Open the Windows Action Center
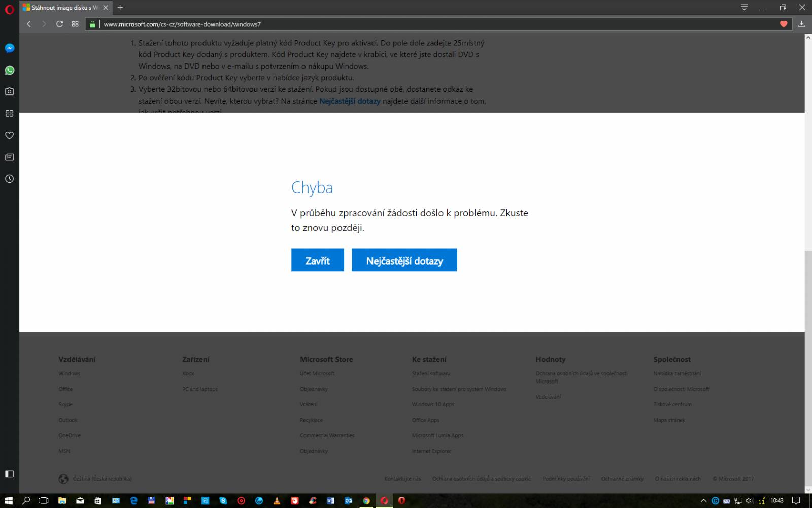Screen dimensions: 812x508 point(796,500)
